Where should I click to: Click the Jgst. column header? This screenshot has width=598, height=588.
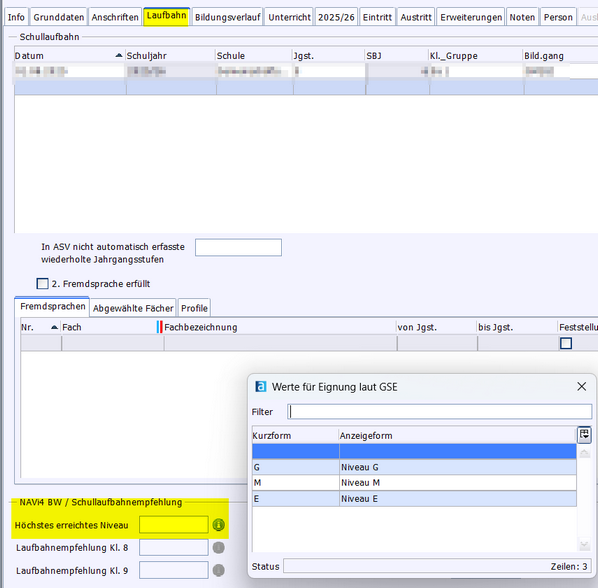click(x=329, y=56)
